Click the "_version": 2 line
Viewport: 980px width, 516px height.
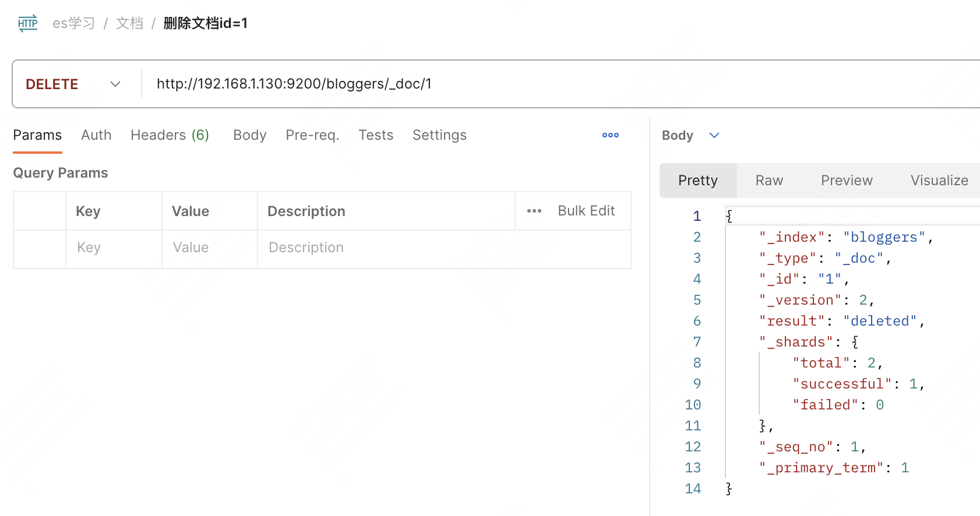pos(816,300)
